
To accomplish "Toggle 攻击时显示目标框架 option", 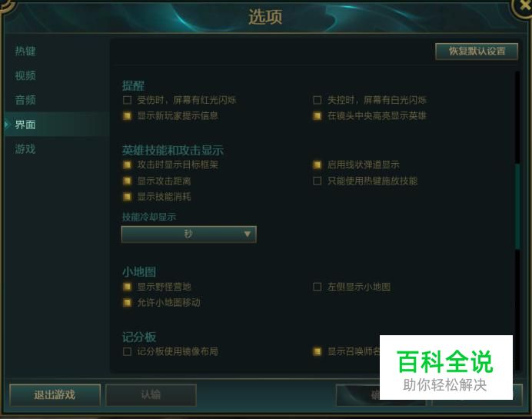I will 127,165.
